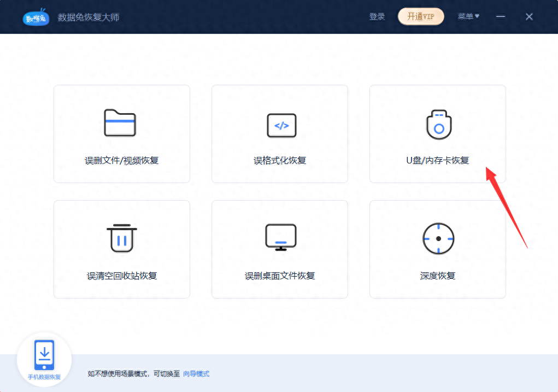Switch to 向导模式 via link
This screenshot has height=392, width=558.
[196, 374]
